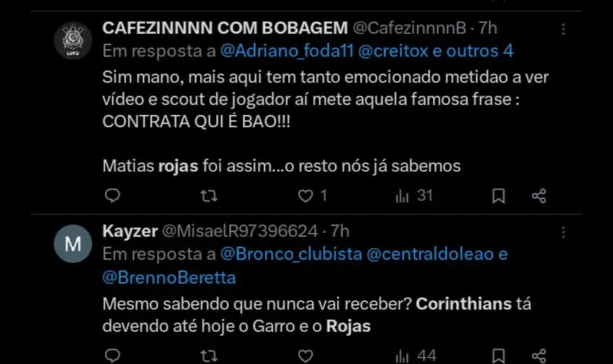Viewport: 613px width, 364px height.
Task: Open more options for Kayzer's tweet
Action: click(x=564, y=231)
